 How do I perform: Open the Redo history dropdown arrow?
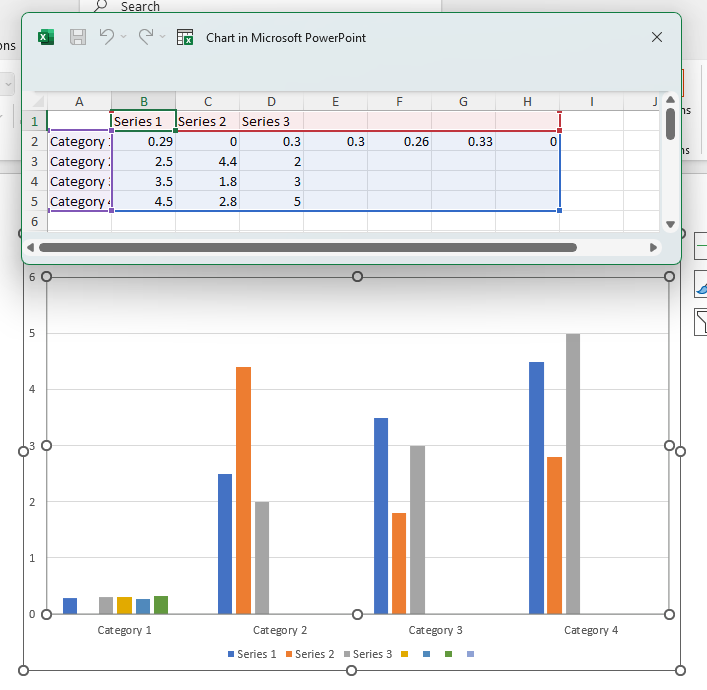pos(163,37)
